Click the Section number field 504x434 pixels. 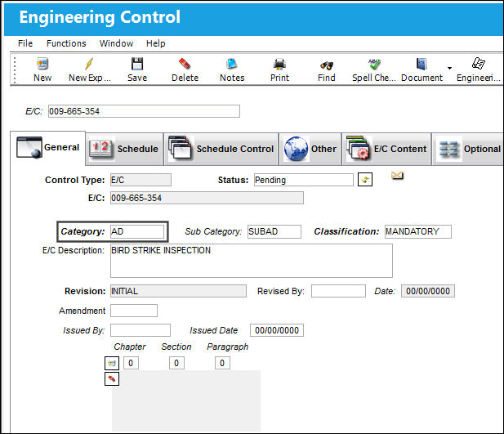176,363
